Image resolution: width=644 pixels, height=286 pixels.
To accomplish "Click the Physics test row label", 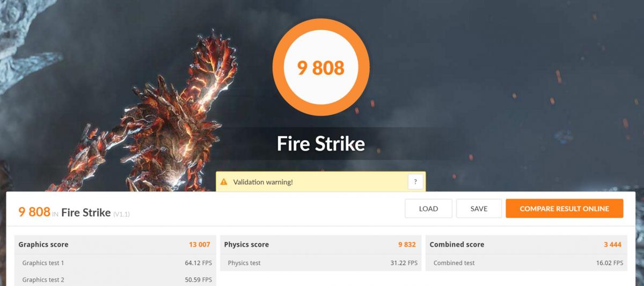I will coord(244,263).
